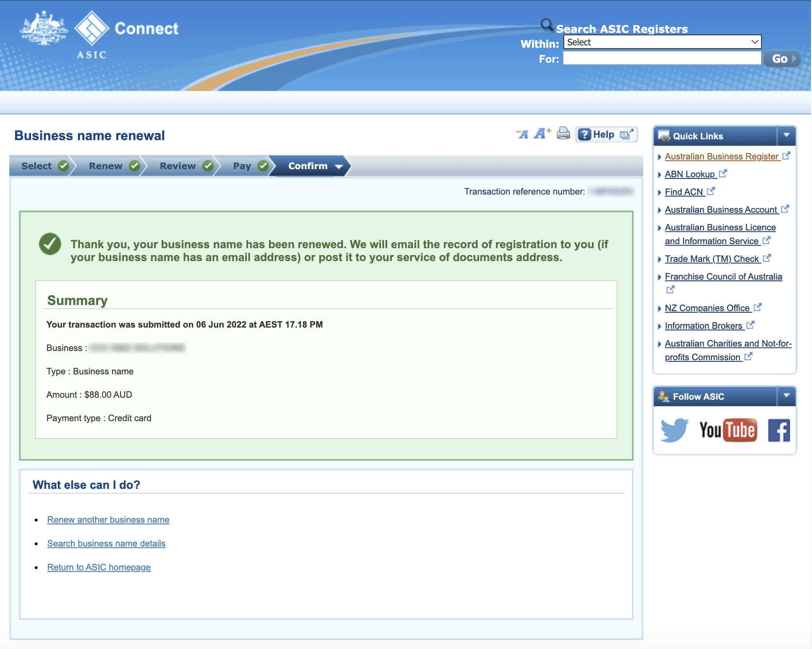Click the Australian coat of arms emblem

pyautogui.click(x=44, y=28)
